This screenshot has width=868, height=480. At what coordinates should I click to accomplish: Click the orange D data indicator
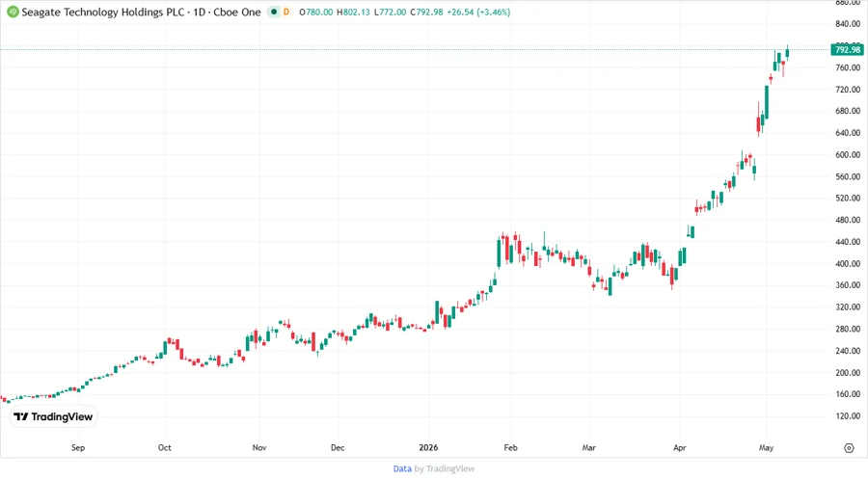click(286, 13)
